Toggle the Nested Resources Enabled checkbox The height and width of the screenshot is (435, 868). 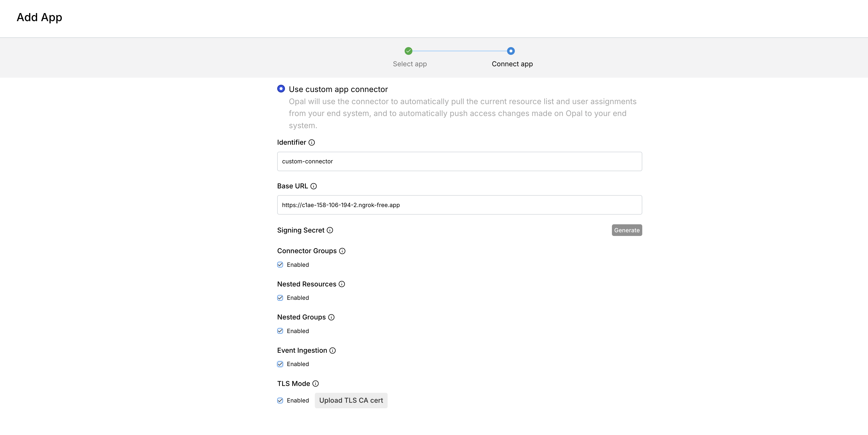coord(280,298)
